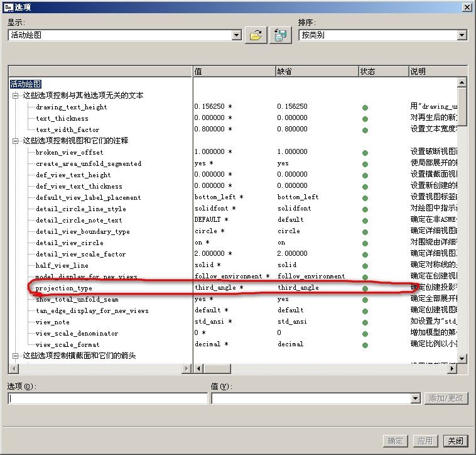Click the 值 column header
This screenshot has height=455, width=476.
point(234,72)
